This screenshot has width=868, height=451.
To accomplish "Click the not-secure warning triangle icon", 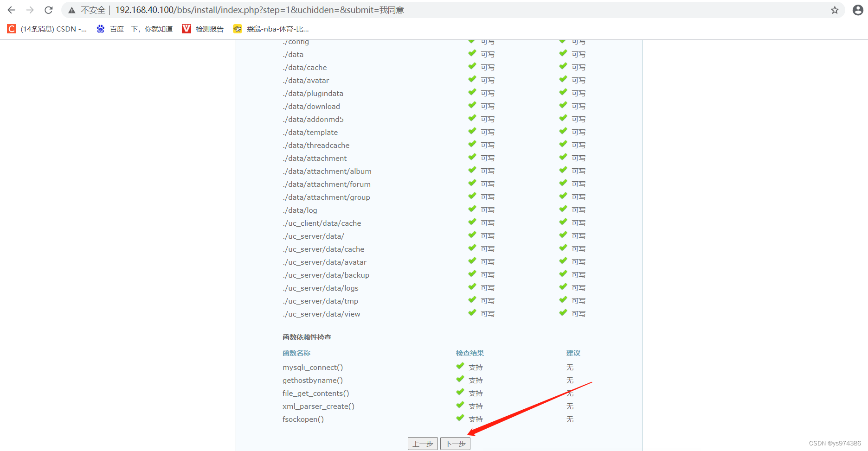I will (72, 10).
